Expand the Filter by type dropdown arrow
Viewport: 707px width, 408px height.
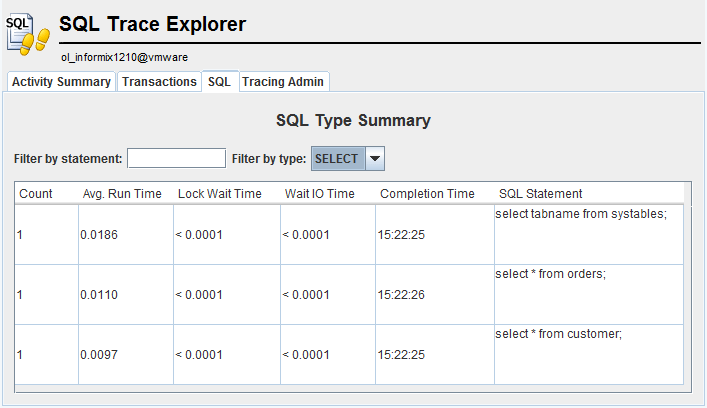tap(374, 158)
